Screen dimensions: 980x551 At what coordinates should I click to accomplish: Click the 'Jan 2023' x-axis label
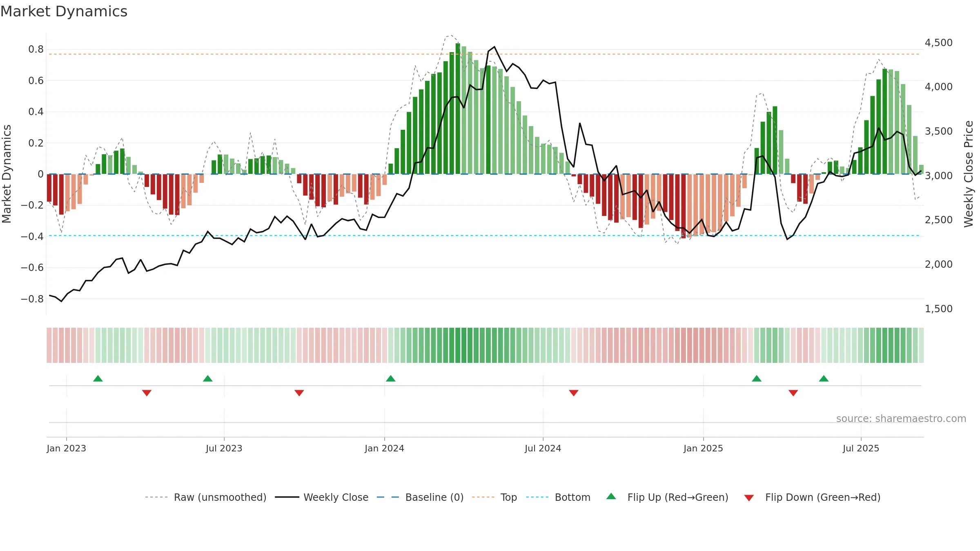67,448
